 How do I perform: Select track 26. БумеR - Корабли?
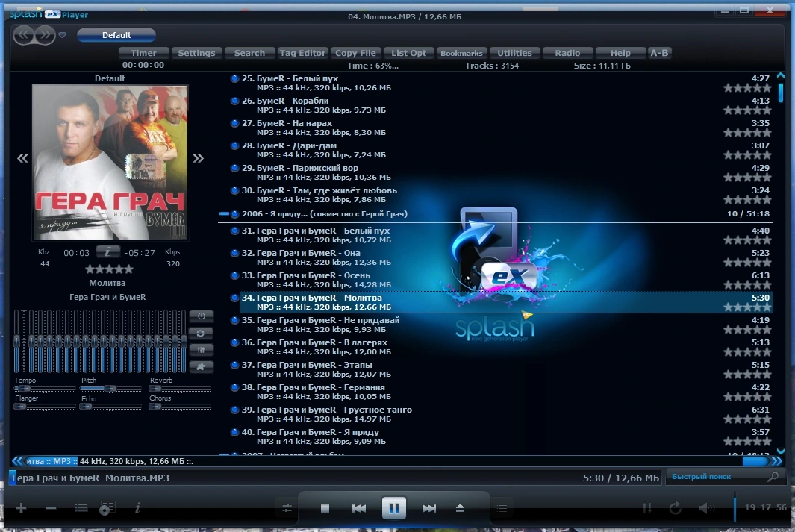pyautogui.click(x=500, y=105)
